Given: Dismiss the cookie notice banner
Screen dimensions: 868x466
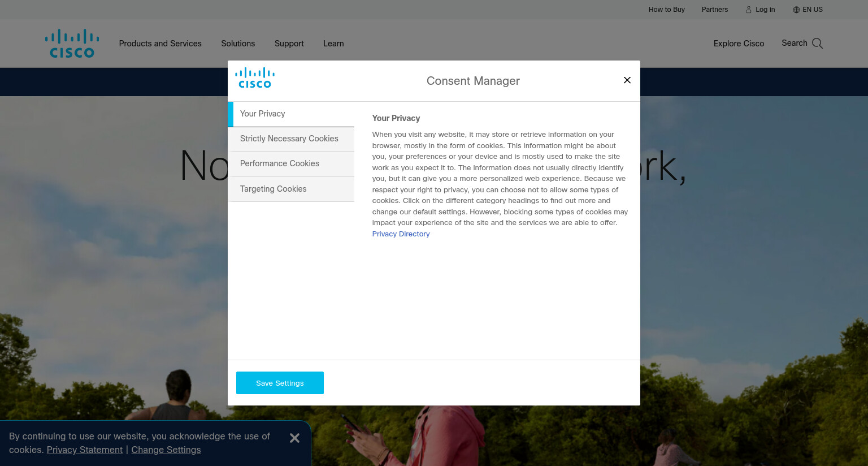Looking at the screenshot, I should pos(294,438).
